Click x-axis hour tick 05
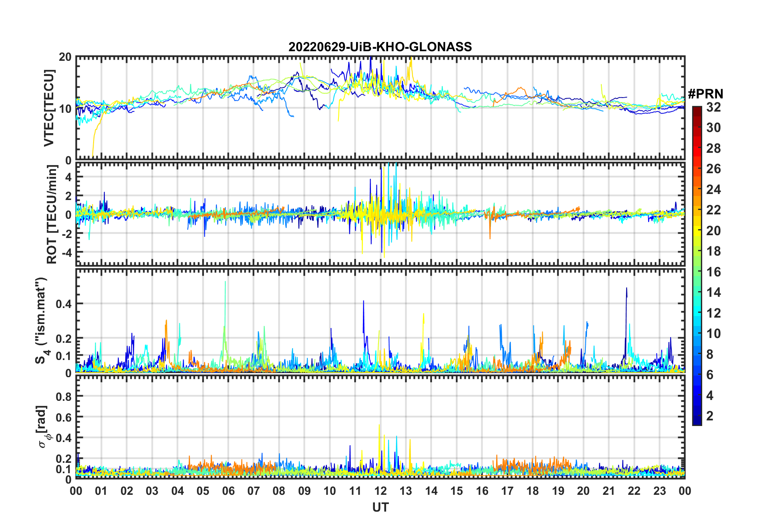The height and width of the screenshot is (532, 761). (x=203, y=491)
